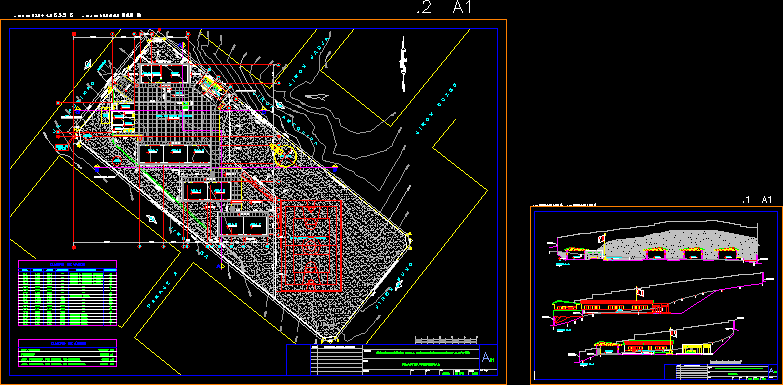This screenshot has width=783, height=385.
Task: Select the .2 A1 sheet label
Action: (444, 7)
